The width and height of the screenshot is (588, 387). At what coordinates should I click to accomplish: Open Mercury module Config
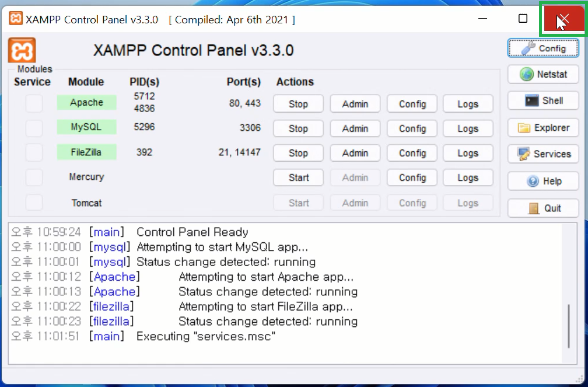pos(412,177)
